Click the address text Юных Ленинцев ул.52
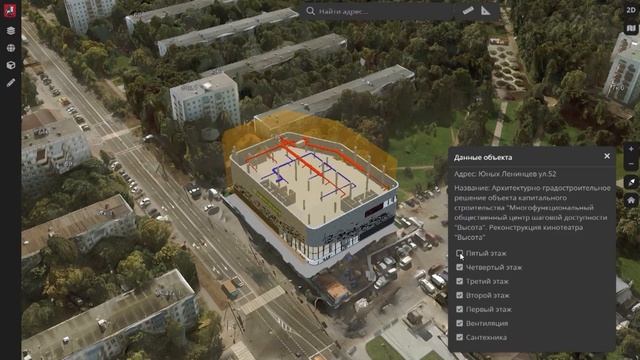This screenshot has width=640, height=360. pos(517,174)
